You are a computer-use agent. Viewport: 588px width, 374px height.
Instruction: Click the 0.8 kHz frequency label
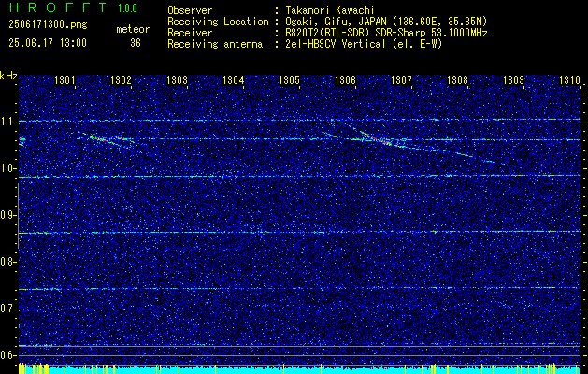(x=8, y=262)
